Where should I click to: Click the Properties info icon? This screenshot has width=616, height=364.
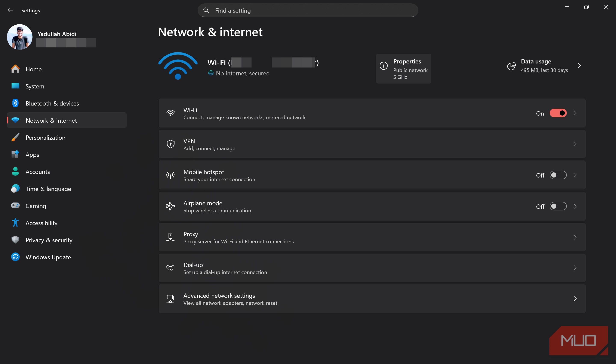pos(384,66)
